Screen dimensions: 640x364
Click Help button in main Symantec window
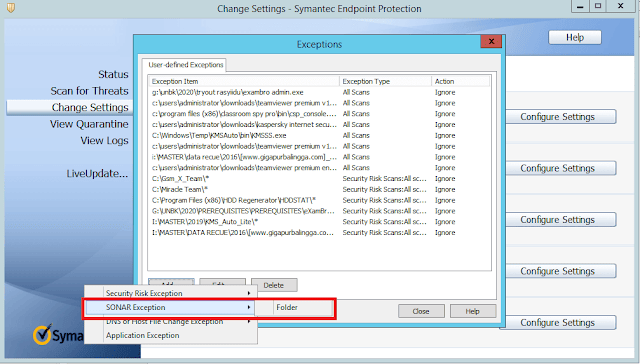click(575, 38)
